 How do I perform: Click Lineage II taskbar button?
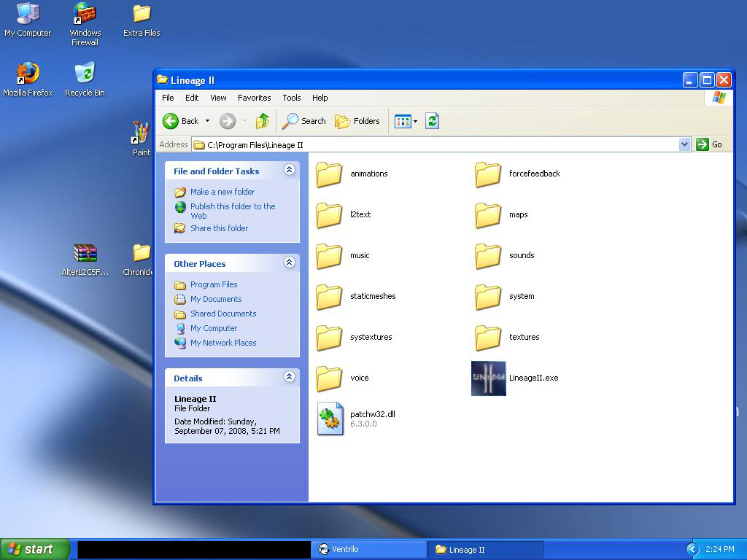pos(486,550)
